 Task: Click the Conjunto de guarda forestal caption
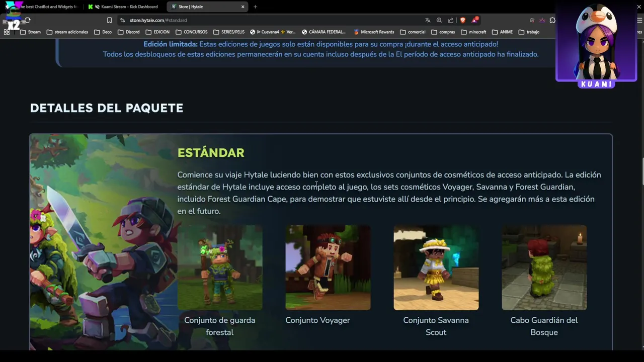(x=219, y=326)
